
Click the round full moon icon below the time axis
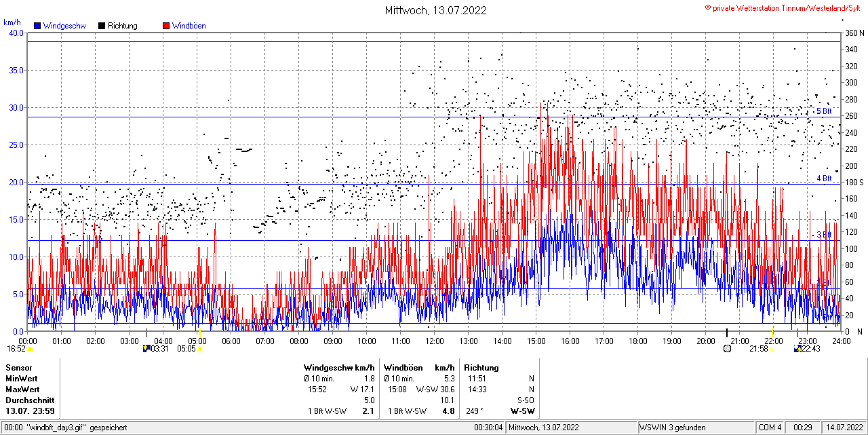[728, 349]
